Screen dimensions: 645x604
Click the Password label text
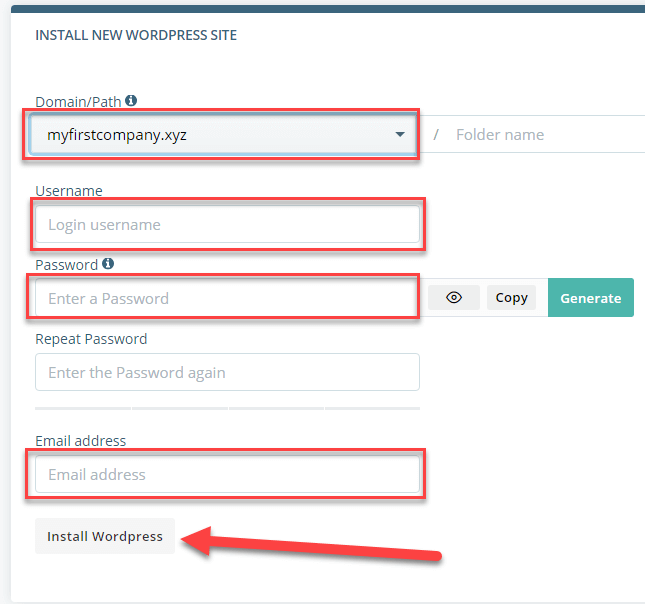point(66,265)
